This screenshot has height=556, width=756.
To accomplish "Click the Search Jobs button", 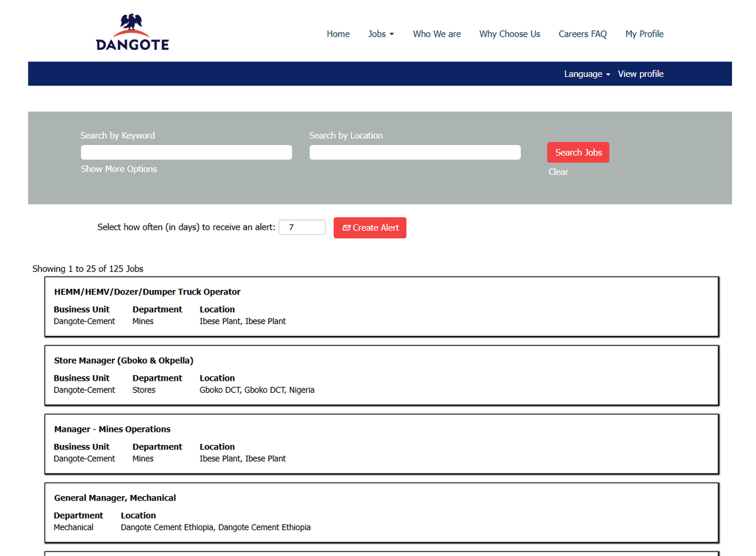I will [578, 153].
